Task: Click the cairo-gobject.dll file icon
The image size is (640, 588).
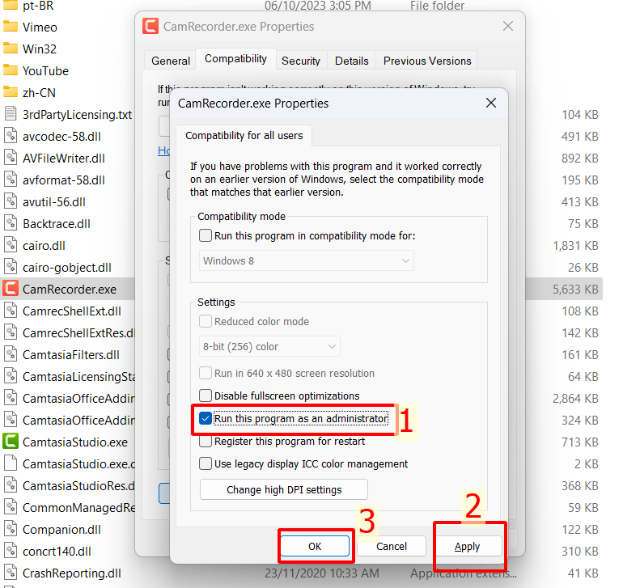Action: pyautogui.click(x=10, y=267)
